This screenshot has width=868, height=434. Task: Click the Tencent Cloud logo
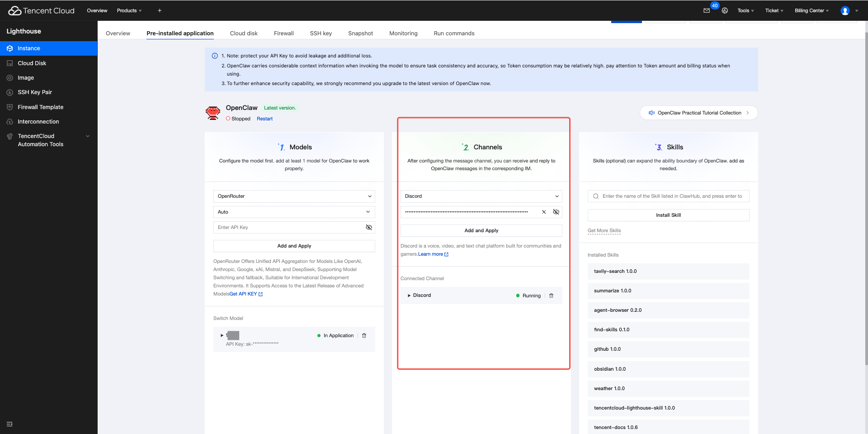pyautogui.click(x=41, y=10)
